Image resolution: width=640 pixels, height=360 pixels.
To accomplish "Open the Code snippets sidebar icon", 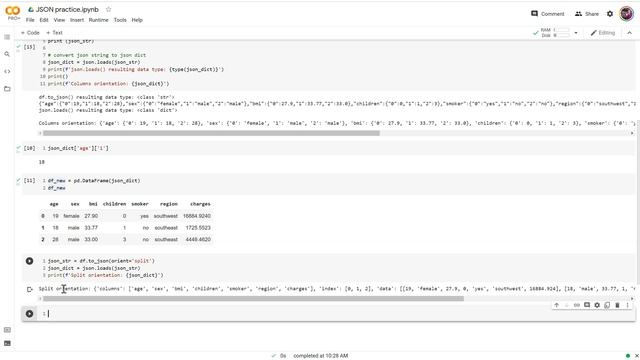I will click(x=7, y=71).
